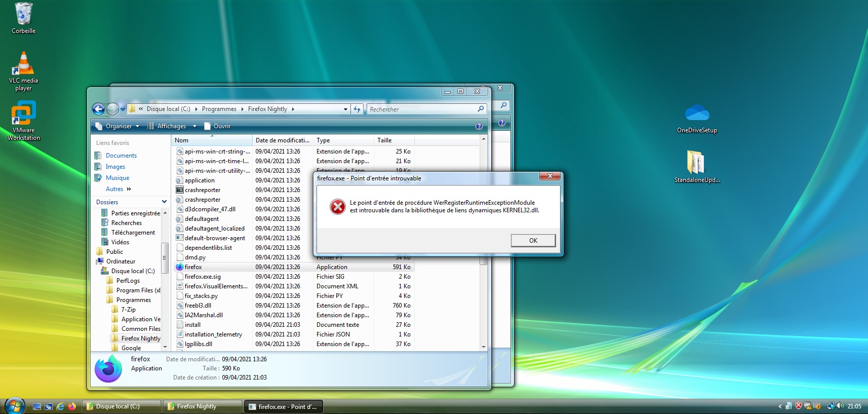Image resolution: width=868 pixels, height=414 pixels.
Task: Launch Internet Explorer from quick launch
Action: point(60,406)
